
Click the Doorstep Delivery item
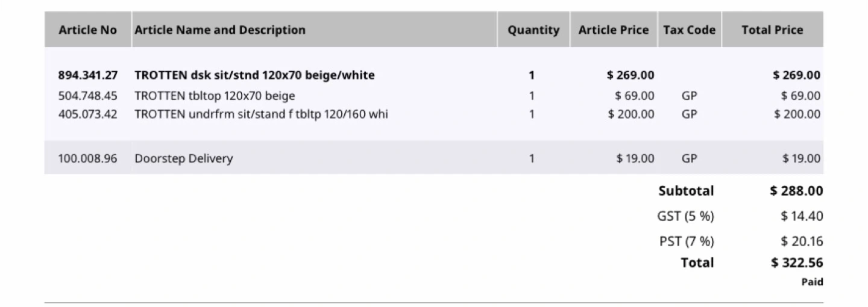183,158
